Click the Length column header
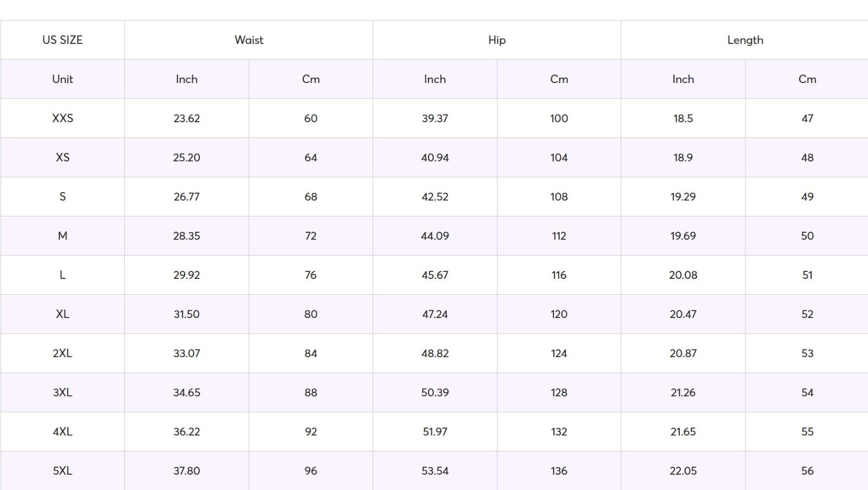This screenshot has height=490, width=868. [745, 40]
